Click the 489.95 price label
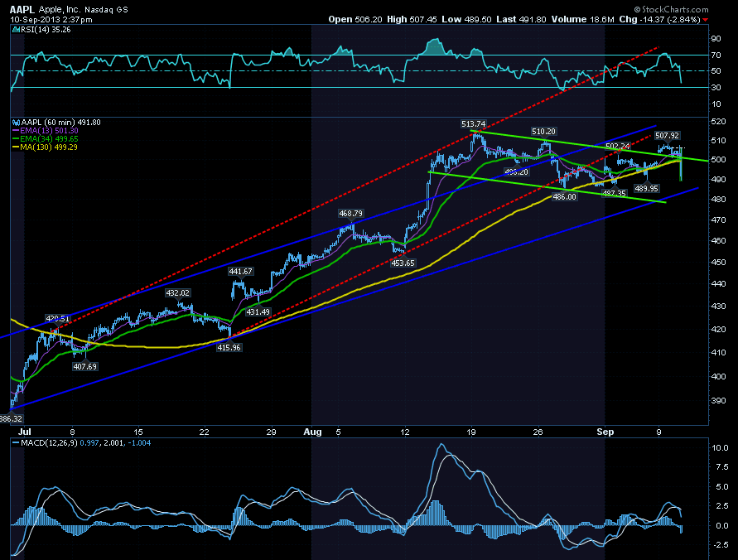This screenshot has height=560, width=738. click(x=646, y=188)
